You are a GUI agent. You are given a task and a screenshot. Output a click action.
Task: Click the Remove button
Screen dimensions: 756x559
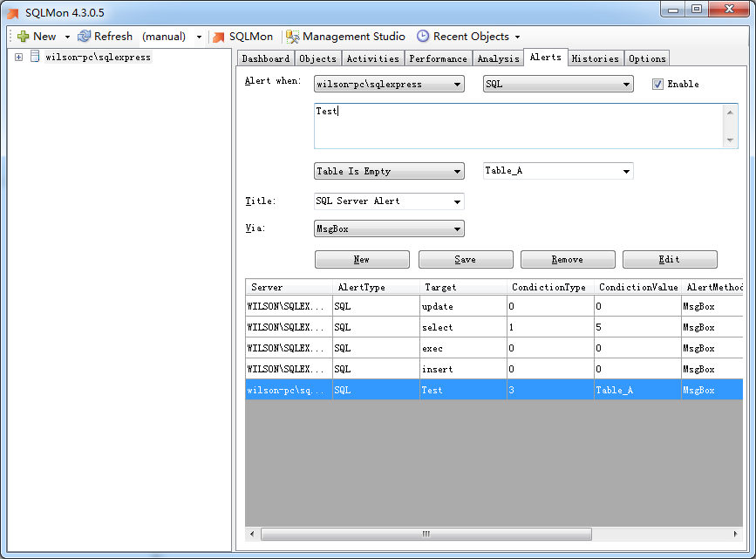(568, 259)
